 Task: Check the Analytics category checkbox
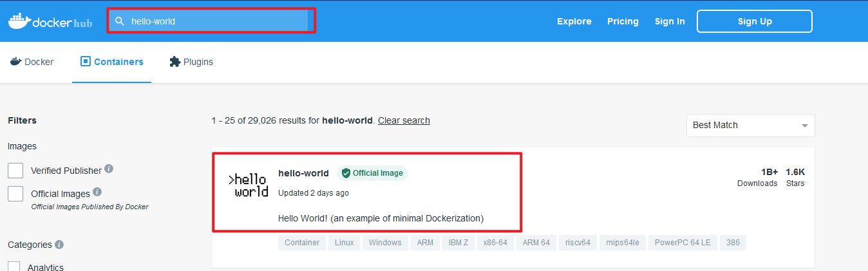pos(14,266)
